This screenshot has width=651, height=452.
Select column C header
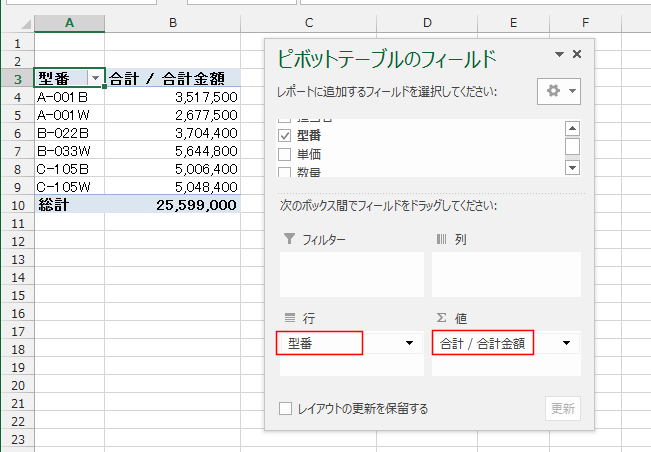308,23
